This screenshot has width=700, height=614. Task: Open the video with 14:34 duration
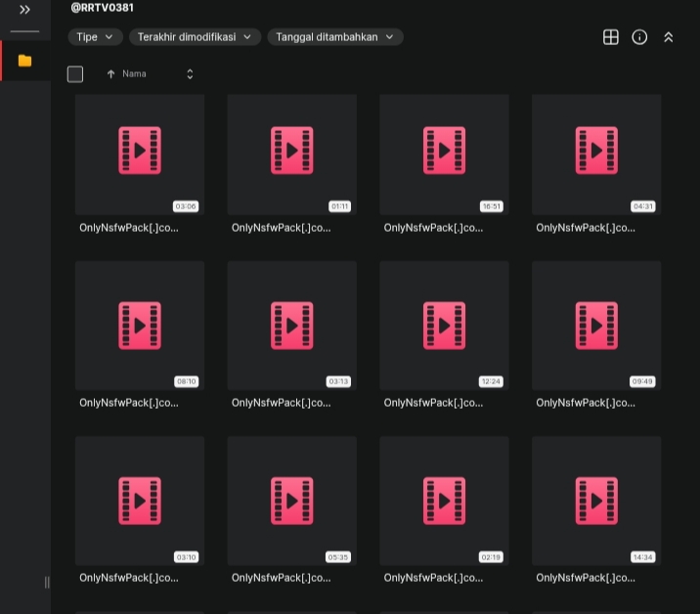[596, 501]
